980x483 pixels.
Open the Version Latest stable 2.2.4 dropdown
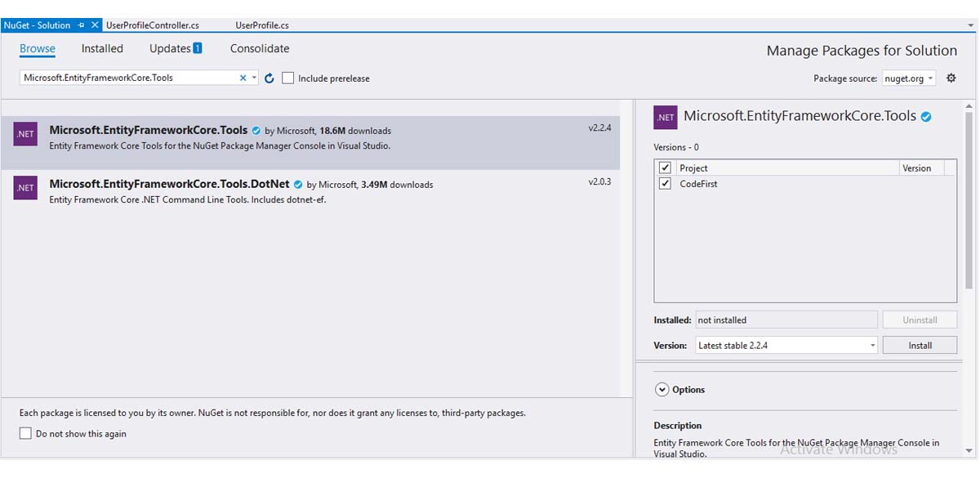(x=786, y=346)
